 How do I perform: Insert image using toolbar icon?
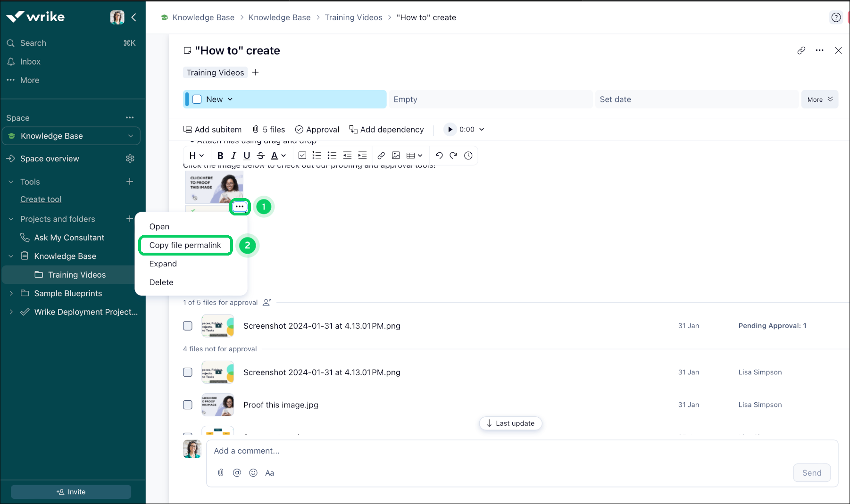(396, 156)
